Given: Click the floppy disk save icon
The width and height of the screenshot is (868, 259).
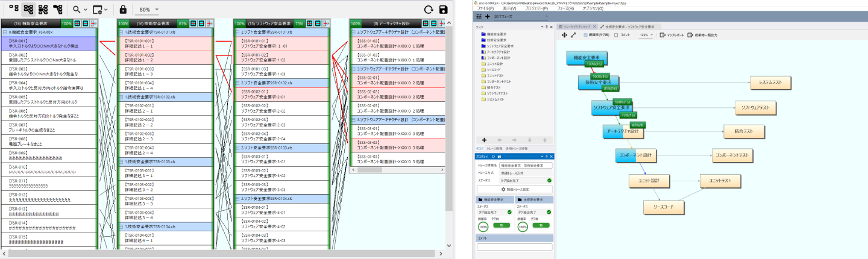Looking at the screenshot, I should (x=444, y=10).
